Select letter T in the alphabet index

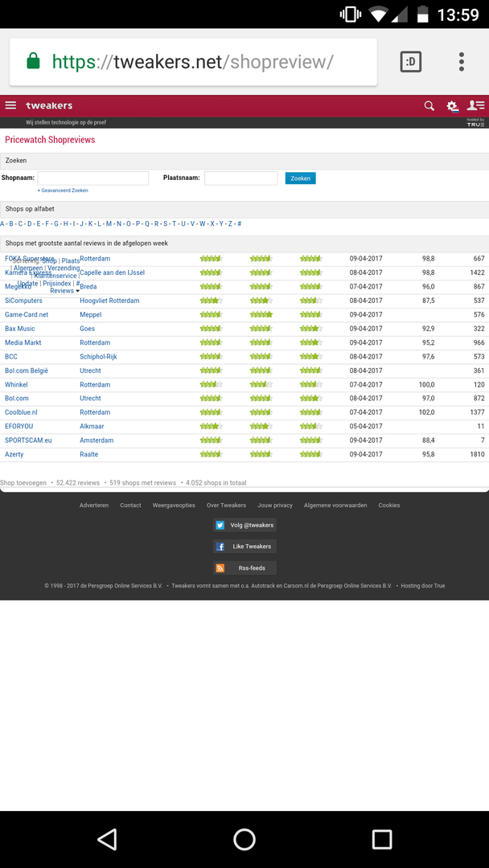pos(174,223)
